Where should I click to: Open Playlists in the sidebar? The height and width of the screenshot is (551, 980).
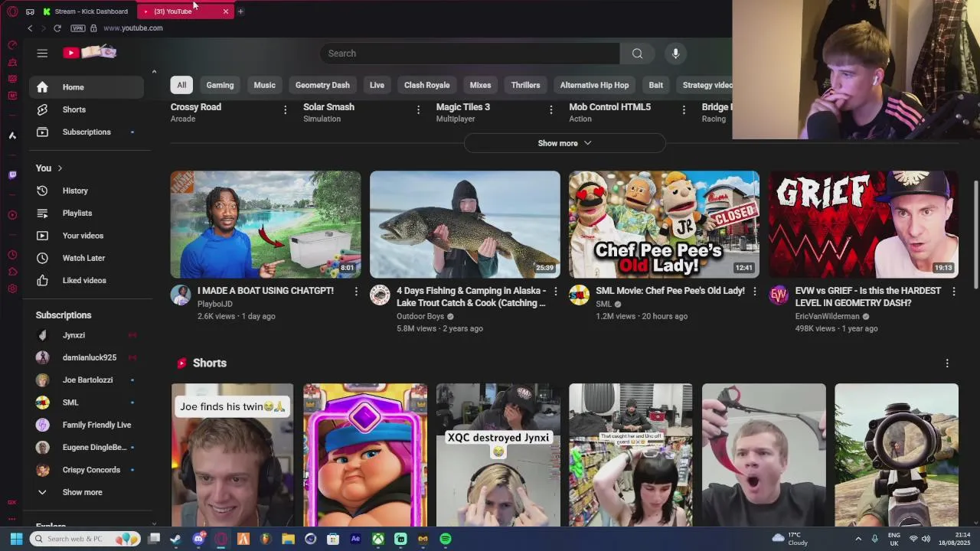pyautogui.click(x=86, y=213)
